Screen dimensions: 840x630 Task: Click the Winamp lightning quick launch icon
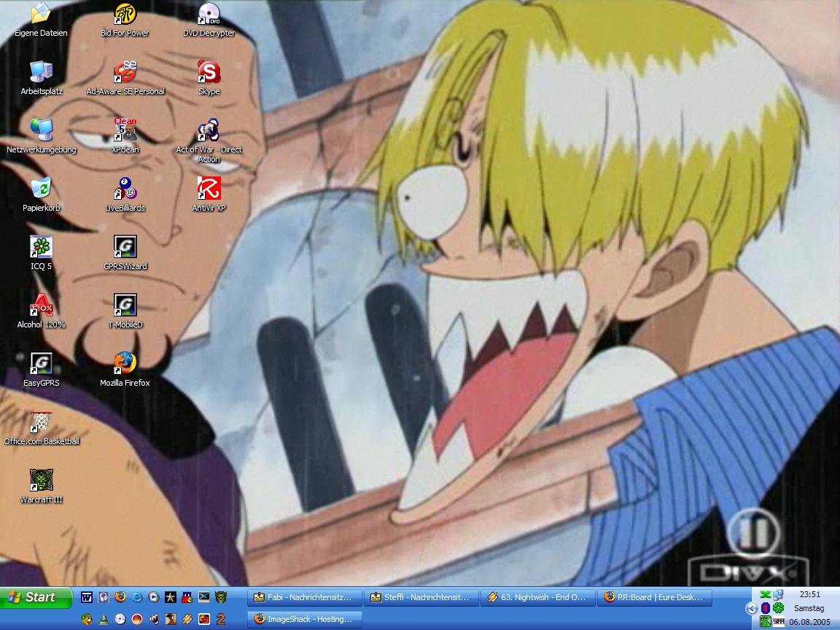point(187,619)
